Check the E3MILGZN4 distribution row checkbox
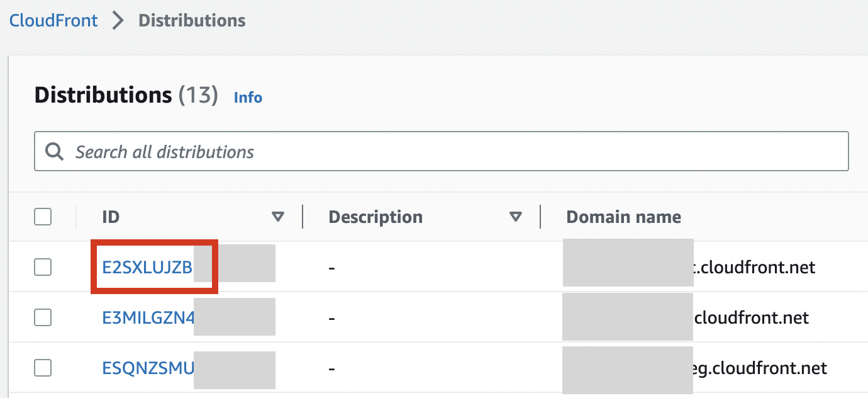This screenshot has width=868, height=398. point(43,317)
